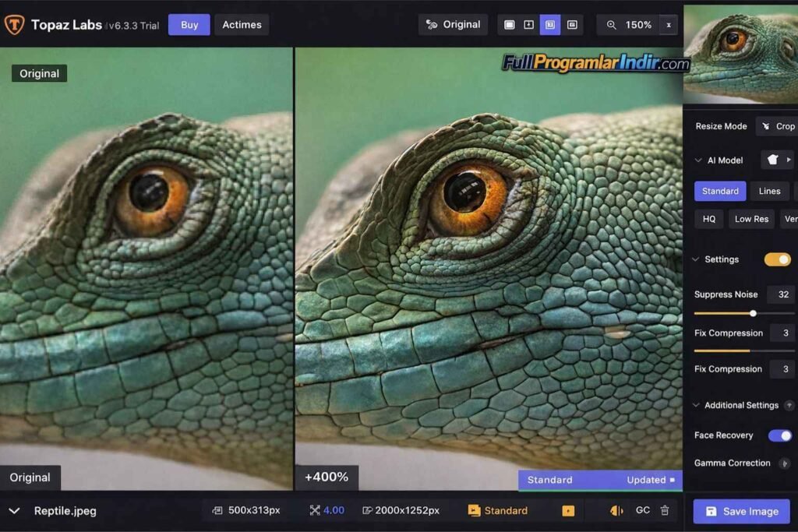Toggle the Original preview comparison button
Screen dimensions: 798x532
click(x=453, y=24)
